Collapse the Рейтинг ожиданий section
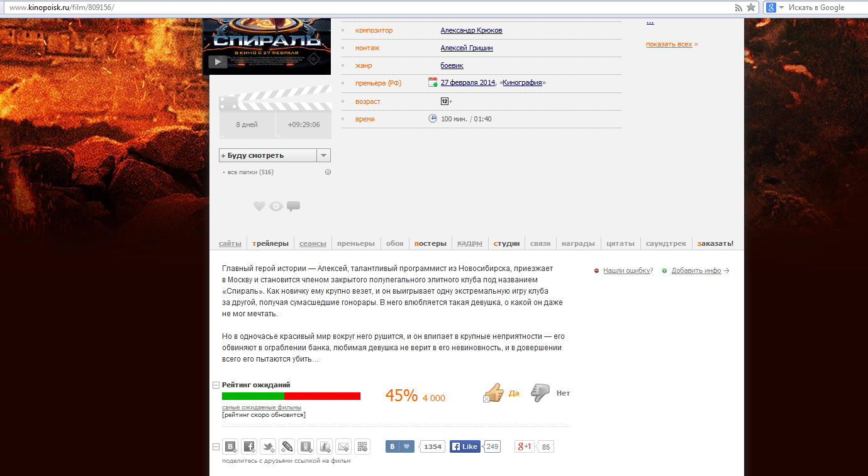 (x=216, y=385)
